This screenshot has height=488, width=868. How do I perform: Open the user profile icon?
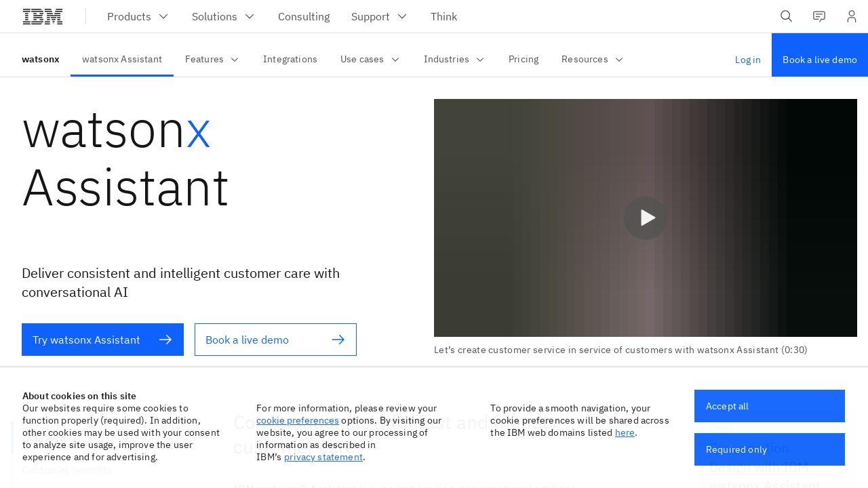(852, 16)
